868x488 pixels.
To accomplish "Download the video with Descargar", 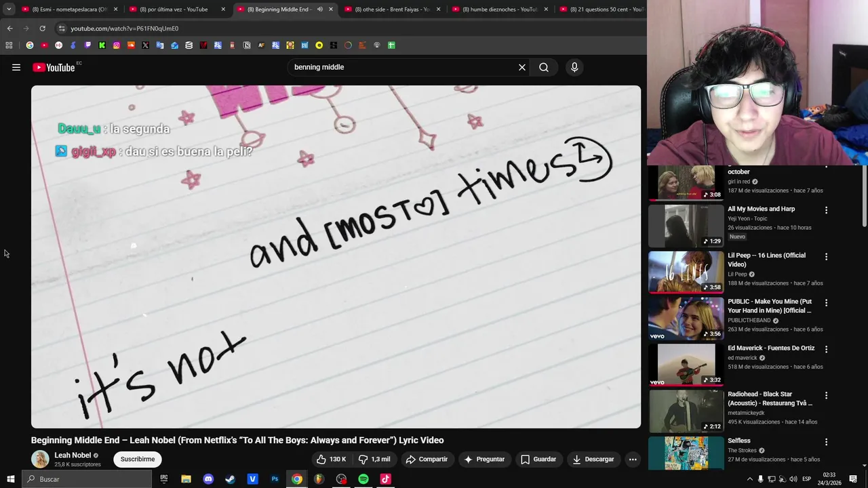I will pos(593,459).
